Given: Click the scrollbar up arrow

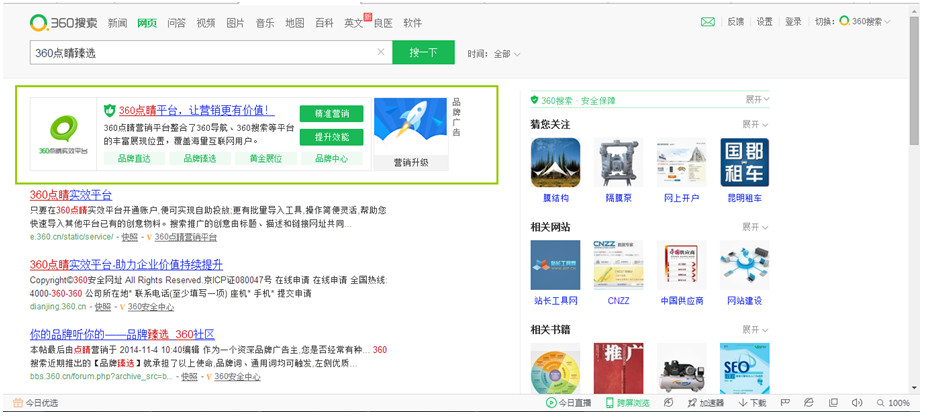Looking at the screenshot, I should click(x=914, y=9).
